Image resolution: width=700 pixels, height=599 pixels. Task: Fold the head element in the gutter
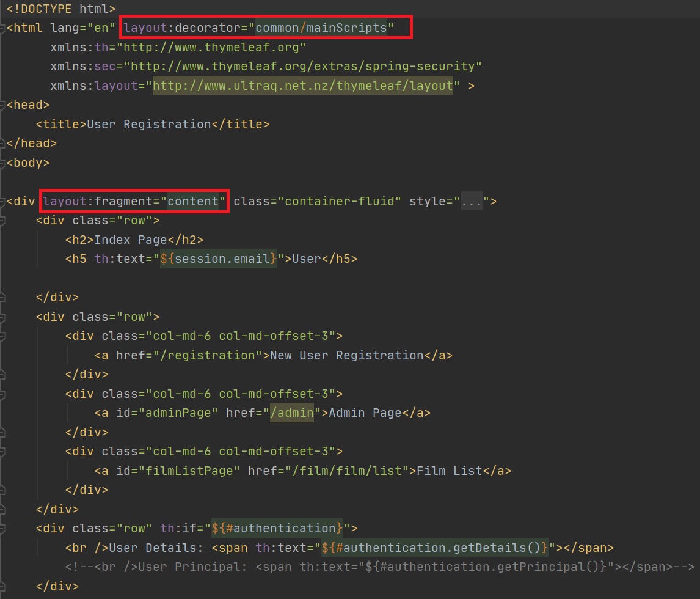click(x=2, y=105)
